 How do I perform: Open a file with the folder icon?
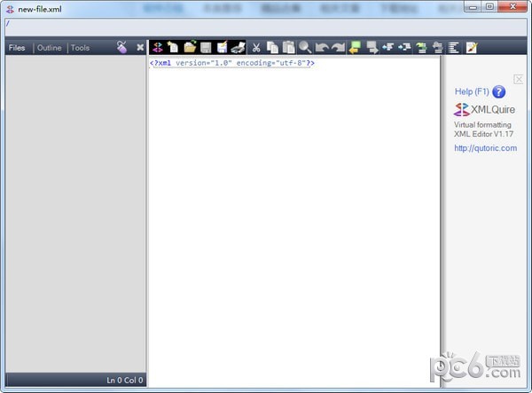coord(190,47)
